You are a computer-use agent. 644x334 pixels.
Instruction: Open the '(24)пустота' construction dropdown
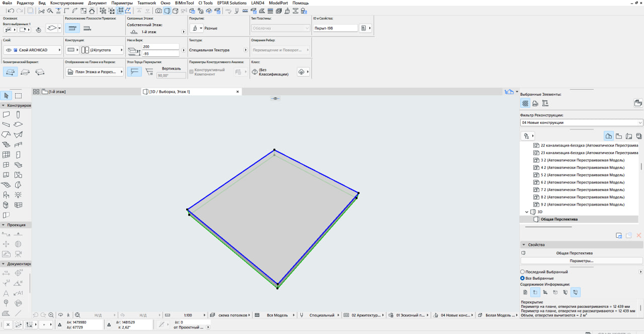102,50
